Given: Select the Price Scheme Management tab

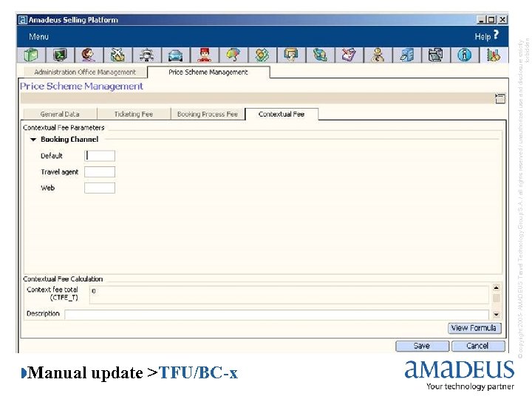Looking at the screenshot, I should [208, 72].
